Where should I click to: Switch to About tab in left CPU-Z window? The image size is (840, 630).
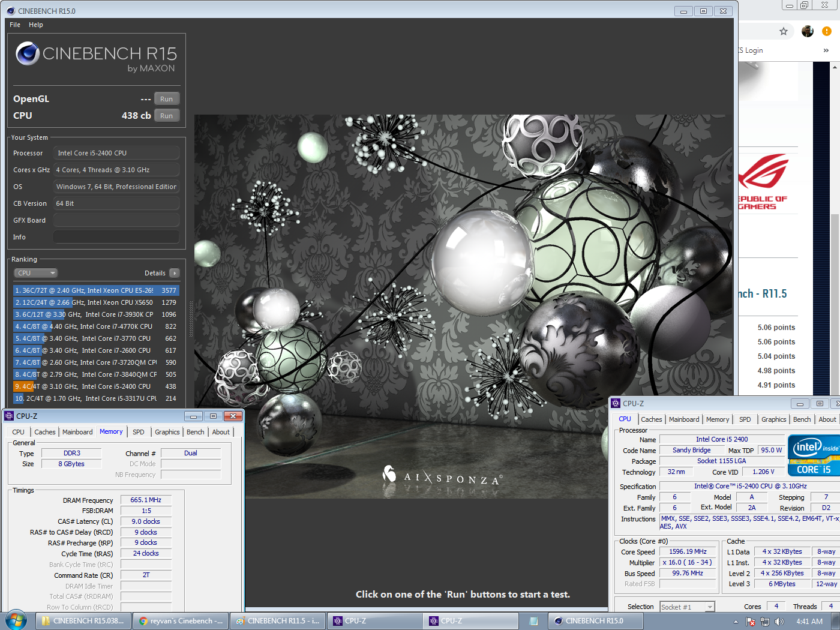pos(221,432)
